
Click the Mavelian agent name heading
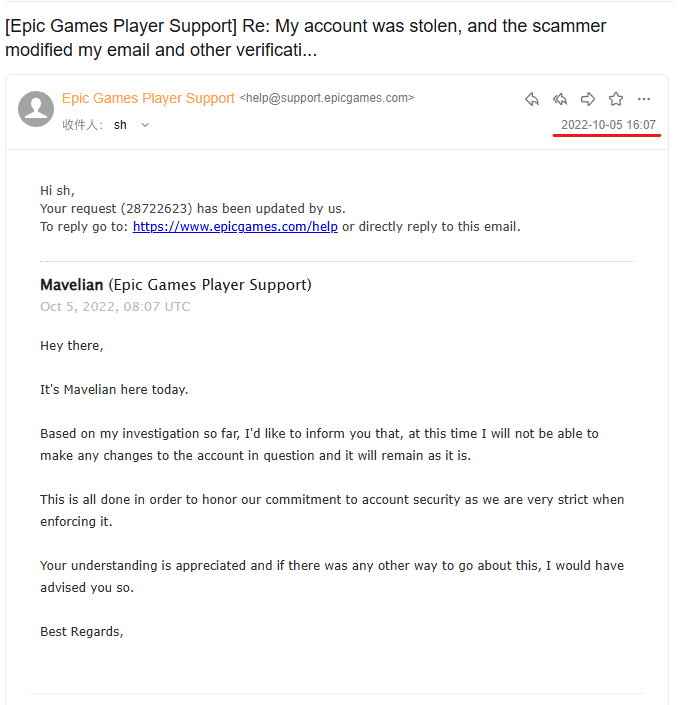pos(71,285)
